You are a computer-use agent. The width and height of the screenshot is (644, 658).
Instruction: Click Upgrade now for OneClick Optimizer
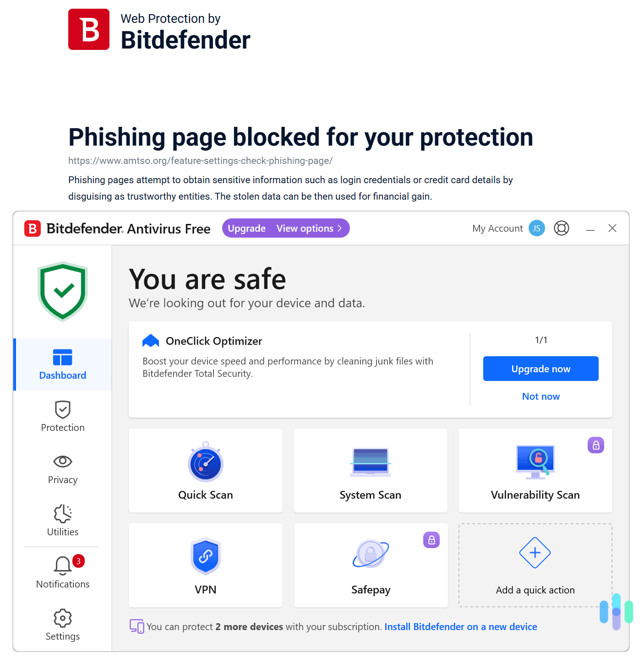click(540, 368)
